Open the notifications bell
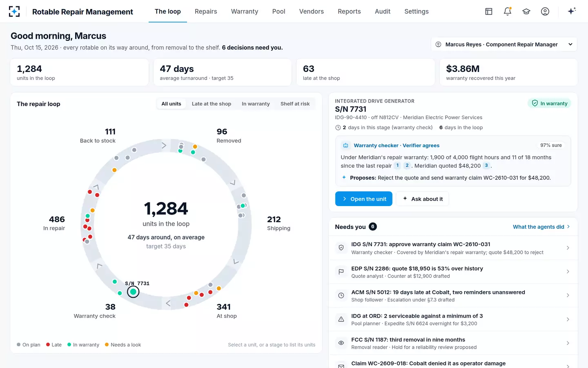This screenshot has height=368, width=588. tap(508, 11)
